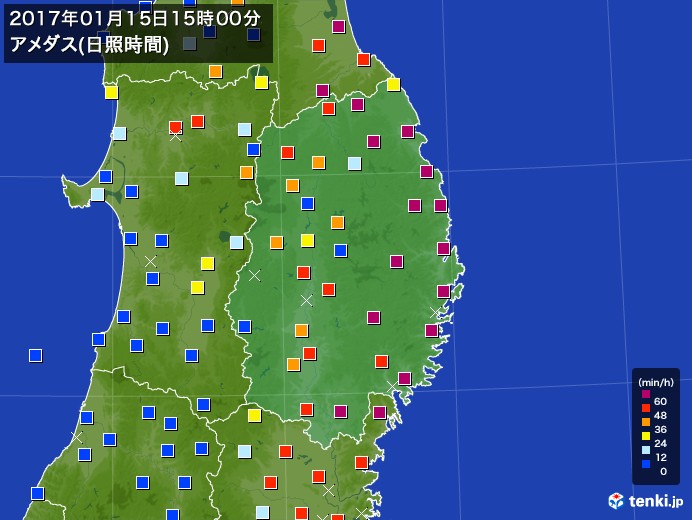The width and height of the screenshot is (692, 520).
Task: Click the yellow 24 legend swatch
Action: (x=646, y=436)
